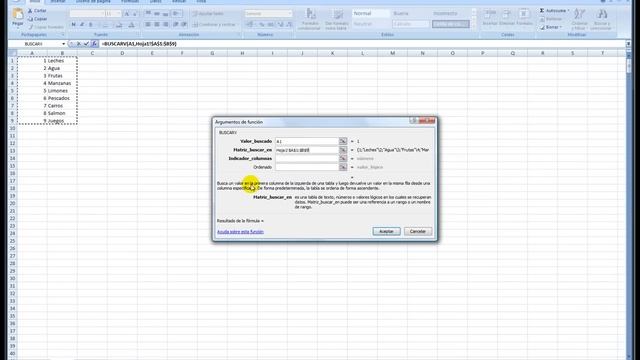The width and height of the screenshot is (640, 360).
Task: Expand the Portapapeles group launcher
Action: pos(63,35)
